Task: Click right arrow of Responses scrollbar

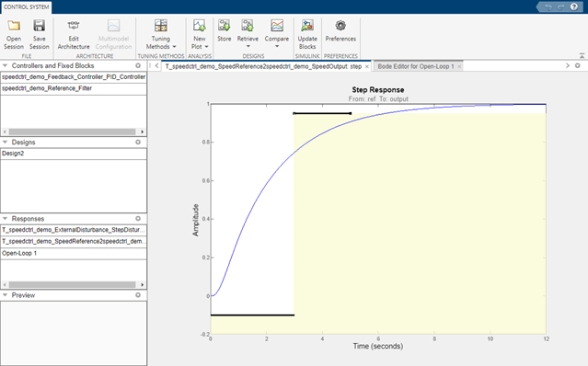Action: [x=142, y=285]
